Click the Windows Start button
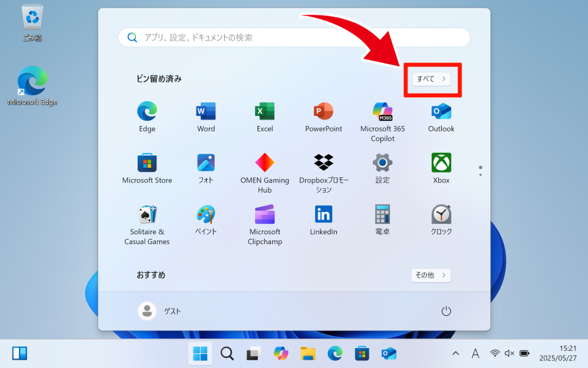The width and height of the screenshot is (588, 368). (200, 353)
